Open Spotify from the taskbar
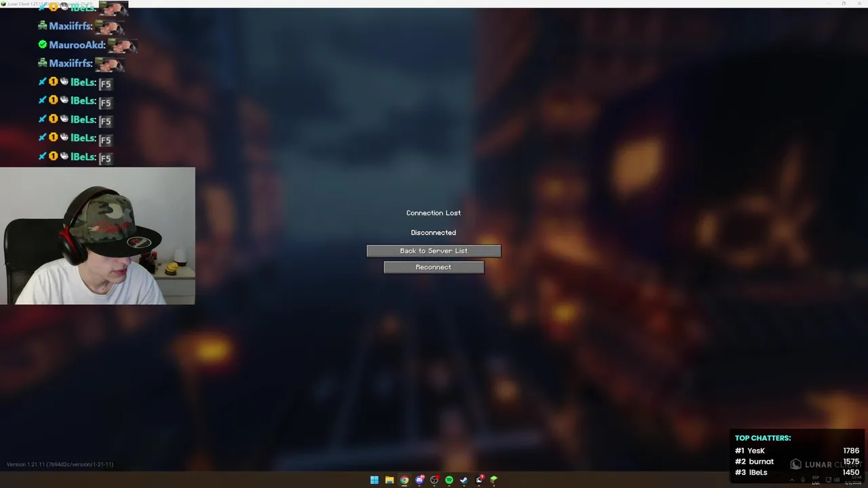The width and height of the screenshot is (868, 488). (x=449, y=480)
